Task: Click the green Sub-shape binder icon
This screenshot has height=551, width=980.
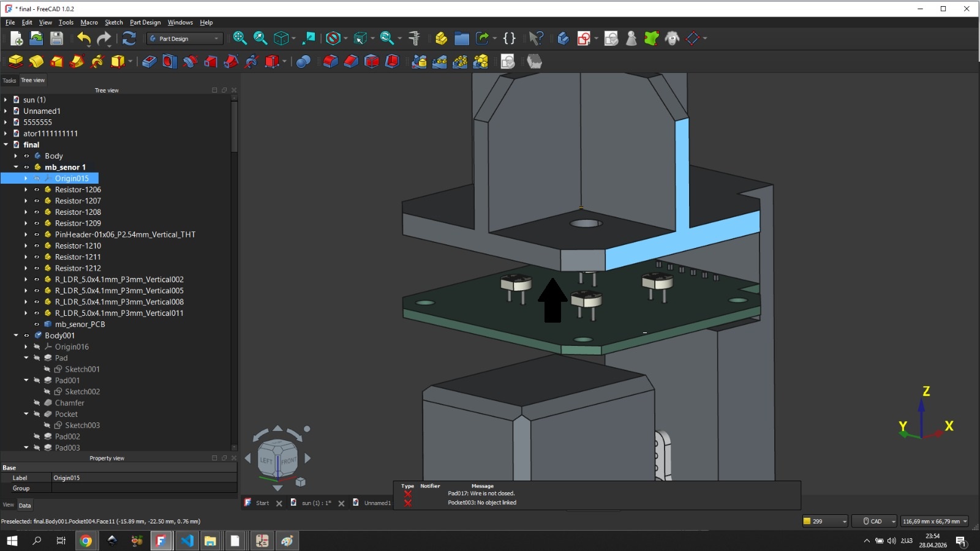Action: [x=652, y=39]
